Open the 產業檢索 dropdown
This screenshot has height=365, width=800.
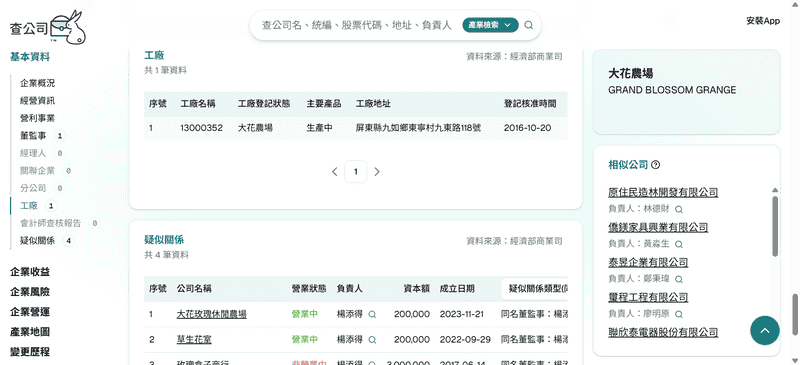click(x=490, y=25)
